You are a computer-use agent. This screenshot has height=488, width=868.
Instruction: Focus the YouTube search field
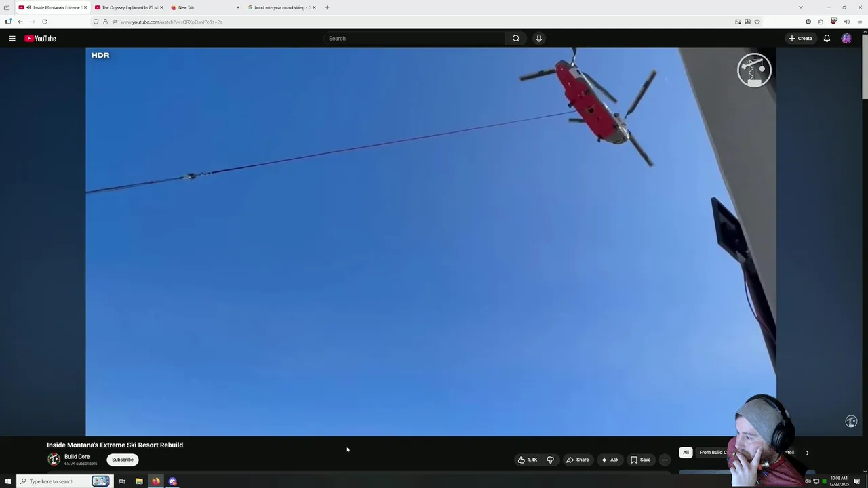[x=414, y=39]
